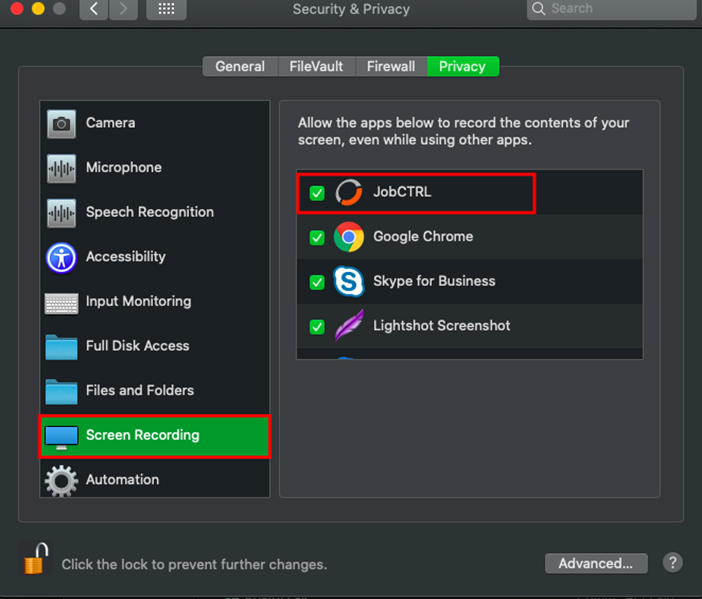
Task: Click the Input Monitoring keyboard icon
Action: click(x=61, y=302)
